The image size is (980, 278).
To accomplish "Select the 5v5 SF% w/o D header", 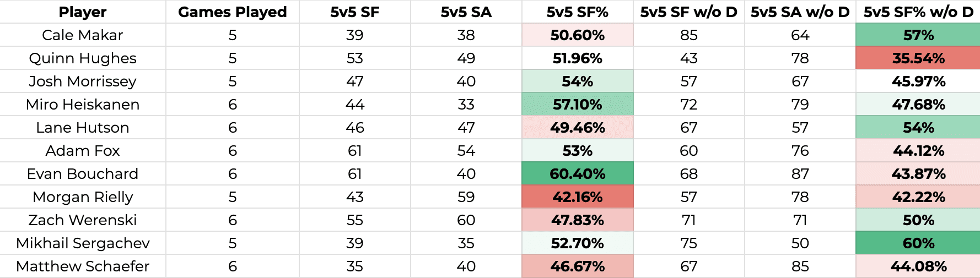I will (918, 12).
